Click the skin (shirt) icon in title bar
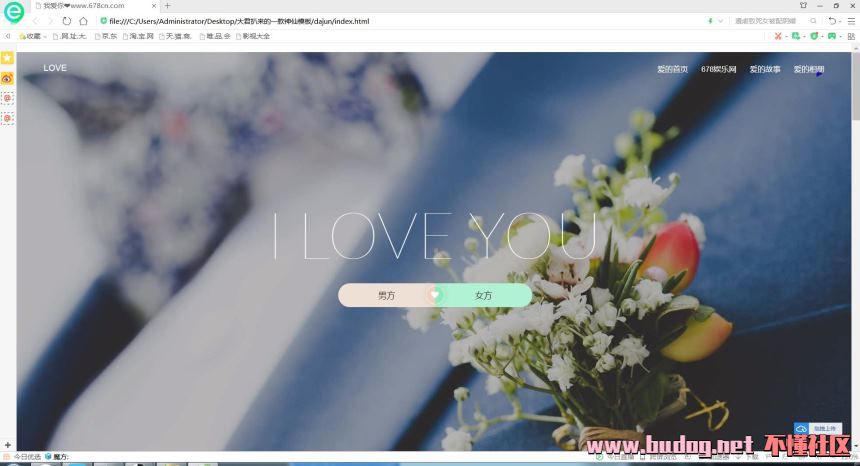860x466 pixels. pos(803,5)
